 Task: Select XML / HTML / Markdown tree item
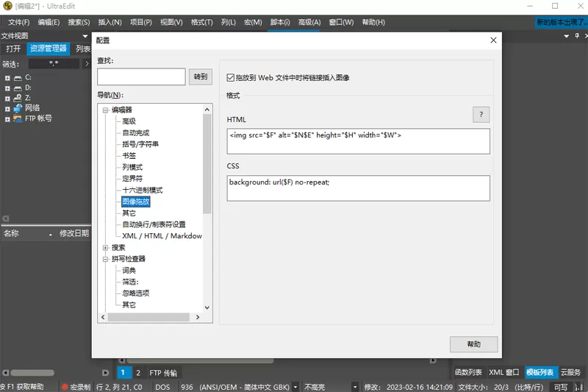162,236
